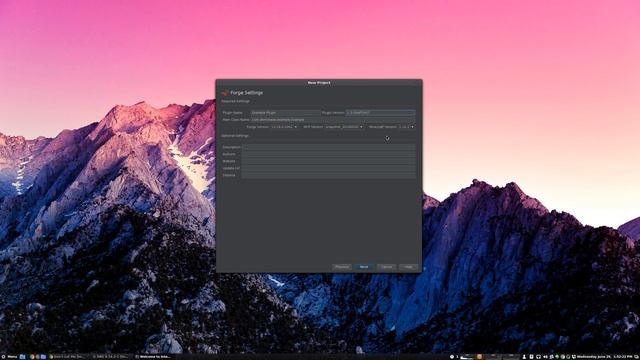Click the Update URL input field
Image resolution: width=640 pixels, height=360 pixels.
point(329,168)
